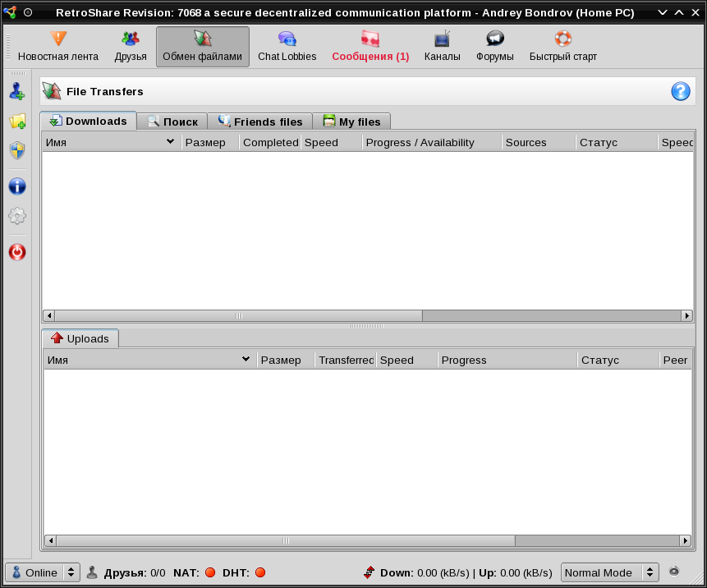Click the downloads horizontal scrollbar handle
707x588 pixels.
coord(238,315)
